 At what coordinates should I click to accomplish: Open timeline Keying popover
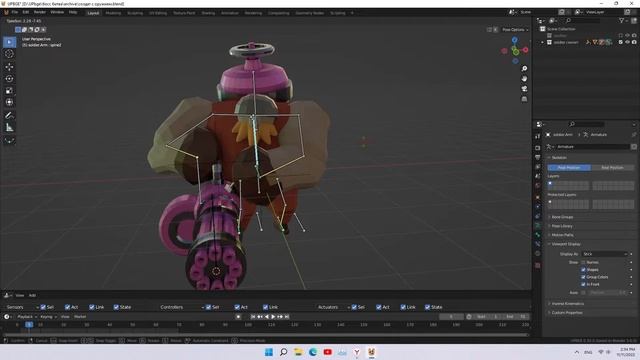click(x=48, y=317)
